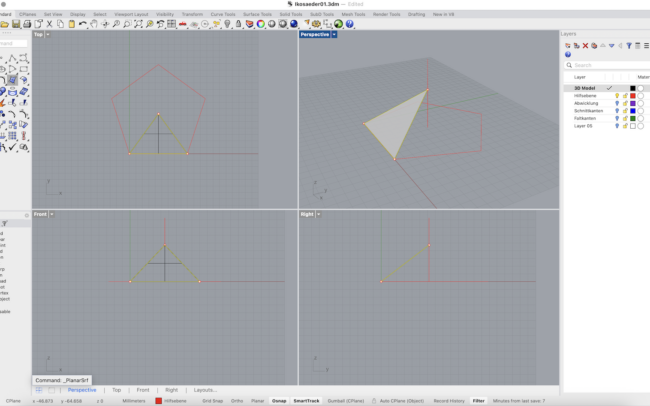Switch to the Right viewport tab at bottom
Viewport: 650px width, 406px height.
171,390
